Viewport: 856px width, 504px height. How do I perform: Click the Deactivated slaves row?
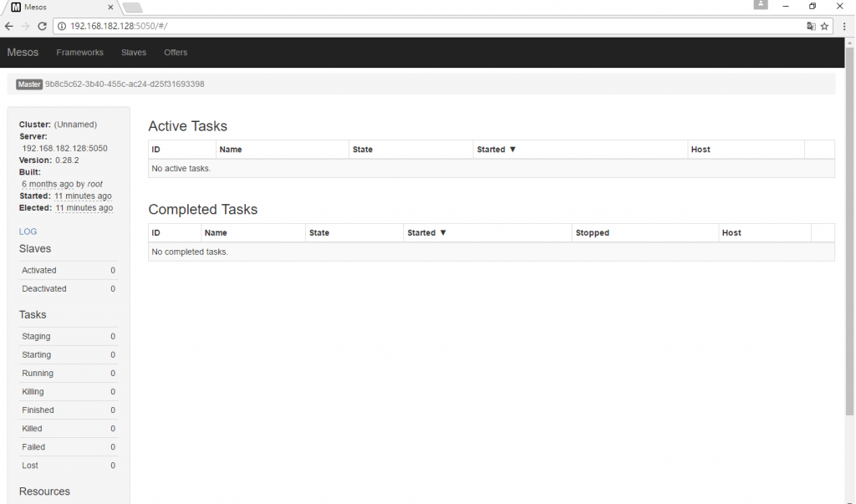click(69, 289)
